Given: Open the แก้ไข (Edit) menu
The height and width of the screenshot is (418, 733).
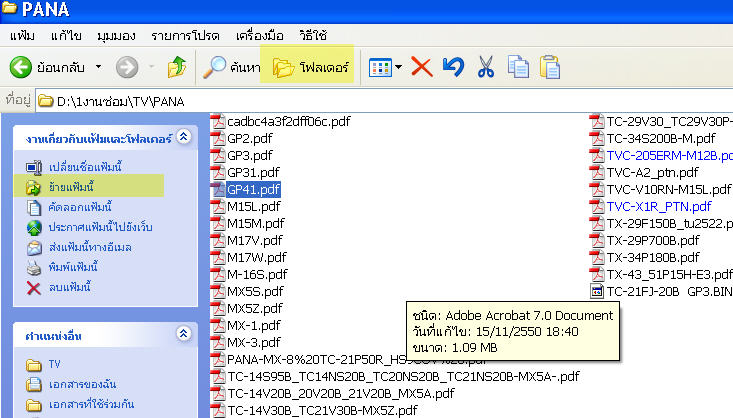Looking at the screenshot, I should 66,36.
